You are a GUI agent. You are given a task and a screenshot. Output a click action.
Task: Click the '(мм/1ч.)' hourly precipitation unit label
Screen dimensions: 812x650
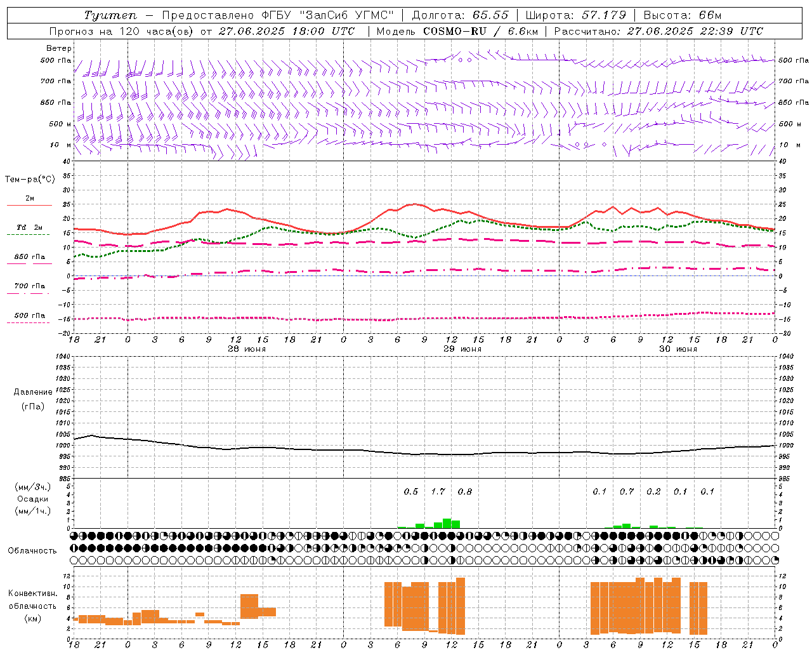pyautogui.click(x=33, y=511)
